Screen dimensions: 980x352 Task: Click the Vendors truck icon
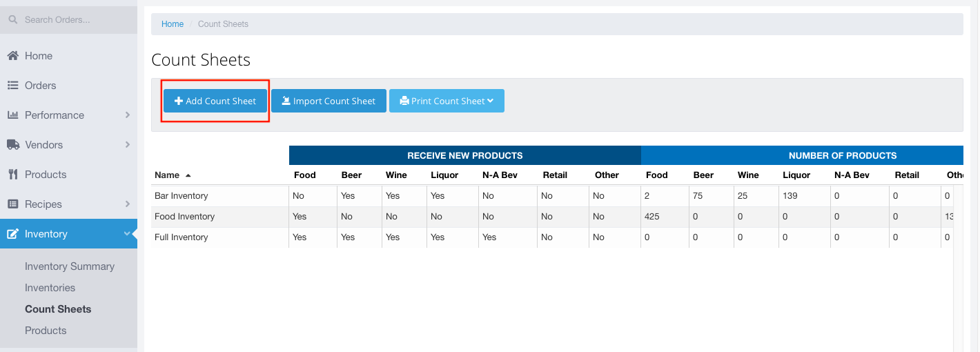[12, 145]
